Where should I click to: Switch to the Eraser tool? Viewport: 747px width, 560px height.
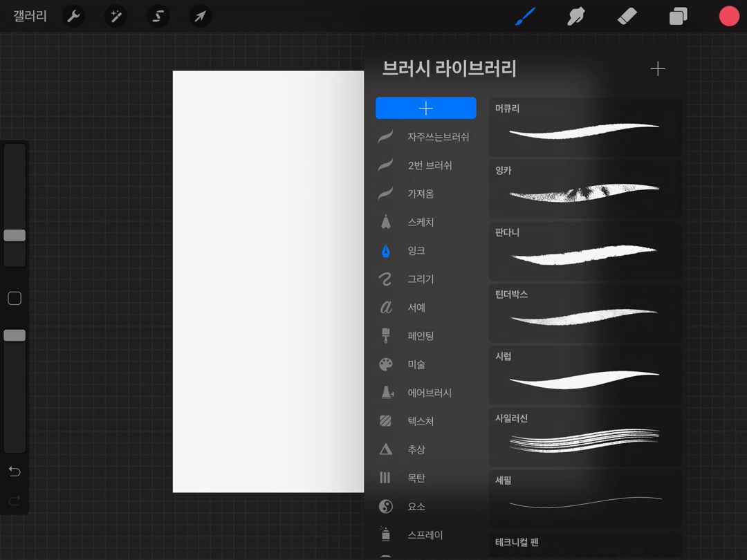pos(627,16)
